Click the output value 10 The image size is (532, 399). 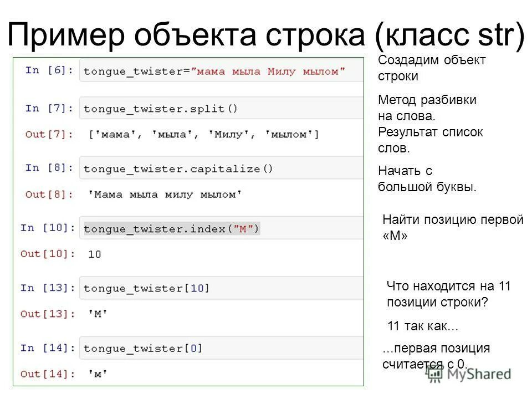pos(94,254)
